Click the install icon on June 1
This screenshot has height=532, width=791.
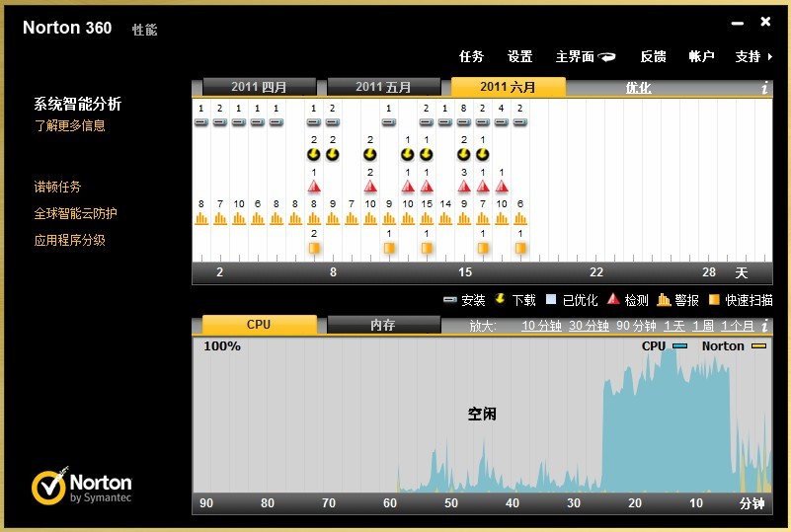(x=201, y=122)
